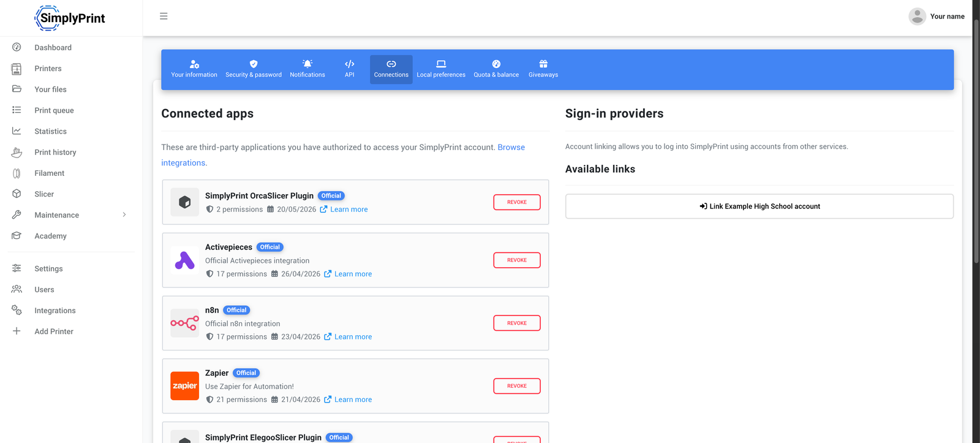Open Learn more for OrcaSlicer Plugin
980x443 pixels.
coord(344,210)
